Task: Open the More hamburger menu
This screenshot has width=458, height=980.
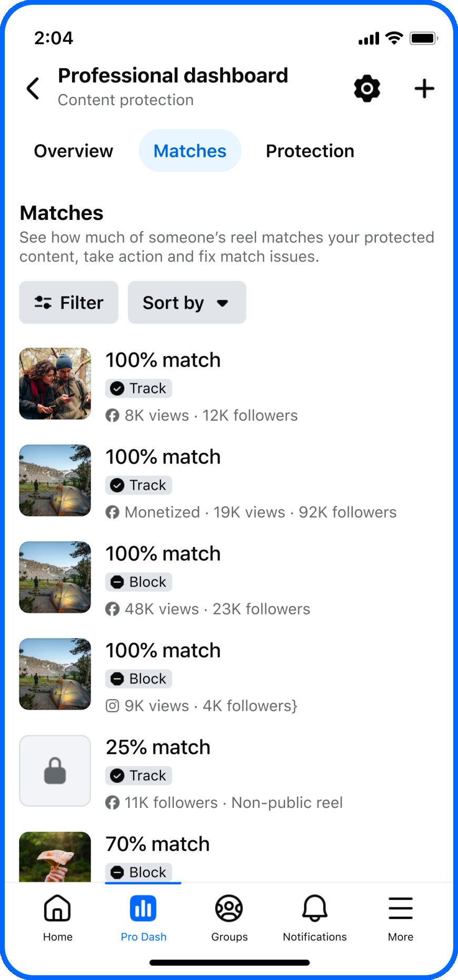Action: pyautogui.click(x=401, y=908)
